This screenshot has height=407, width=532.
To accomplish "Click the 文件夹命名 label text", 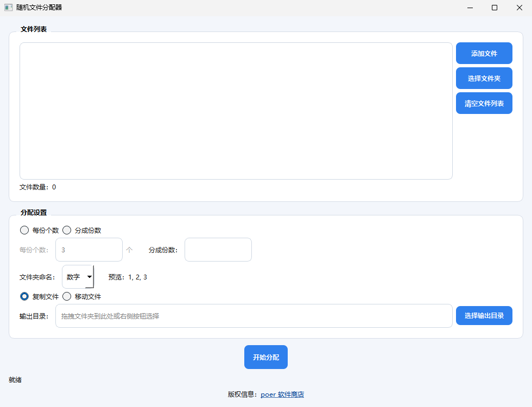I will pos(37,277).
